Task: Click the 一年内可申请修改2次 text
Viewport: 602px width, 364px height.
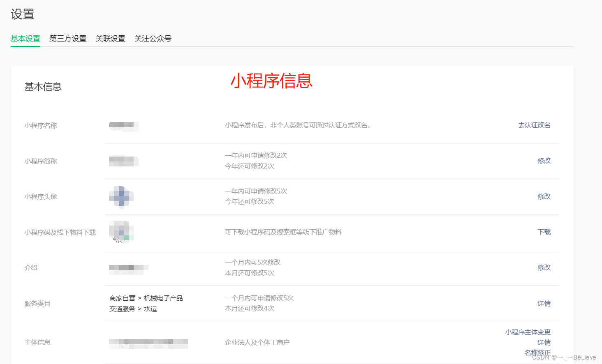Action: click(256, 156)
